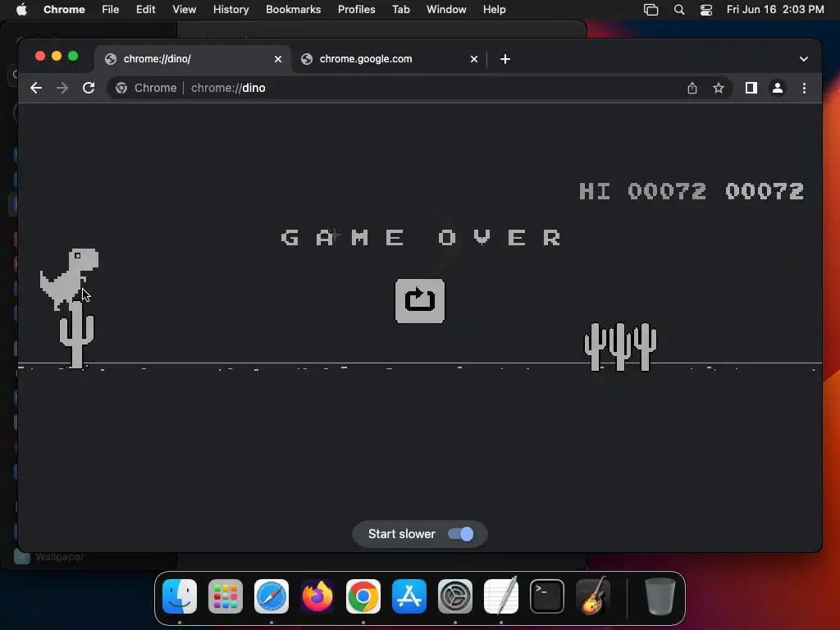Open Terminal from the Dock
The width and height of the screenshot is (840, 630).
pos(547,596)
